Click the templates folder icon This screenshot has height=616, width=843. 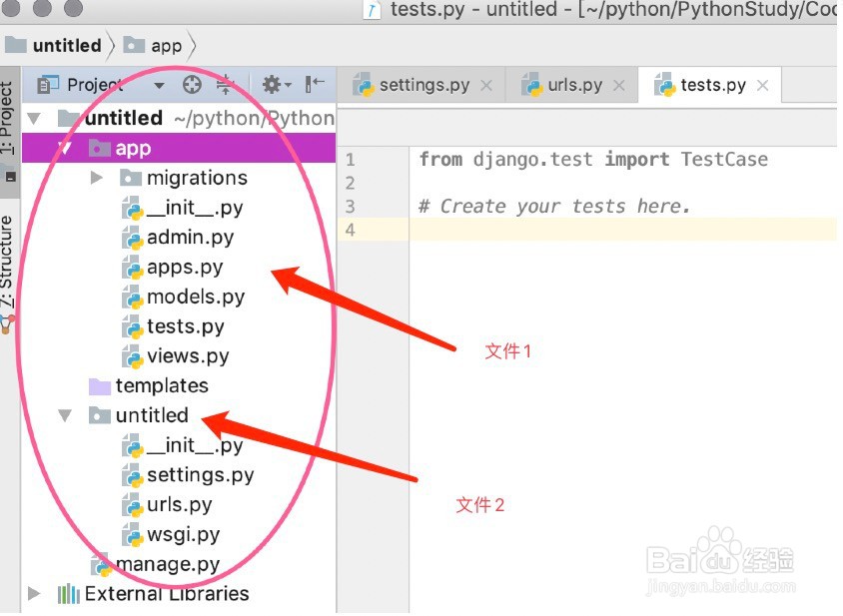[99, 386]
